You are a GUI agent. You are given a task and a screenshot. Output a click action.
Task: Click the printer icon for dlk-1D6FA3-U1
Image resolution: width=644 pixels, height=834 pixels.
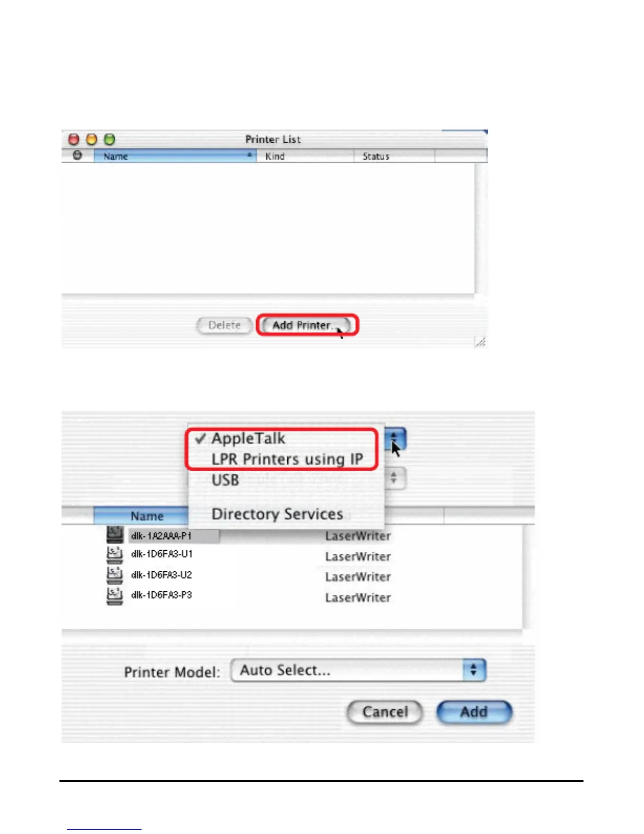115,554
